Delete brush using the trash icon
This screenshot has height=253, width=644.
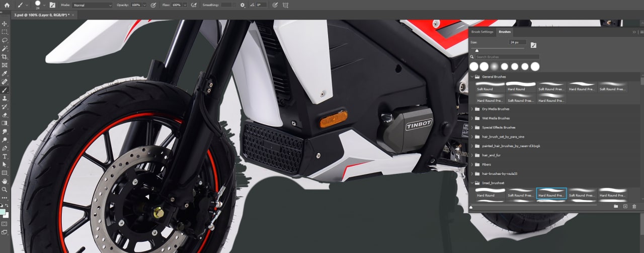634,206
